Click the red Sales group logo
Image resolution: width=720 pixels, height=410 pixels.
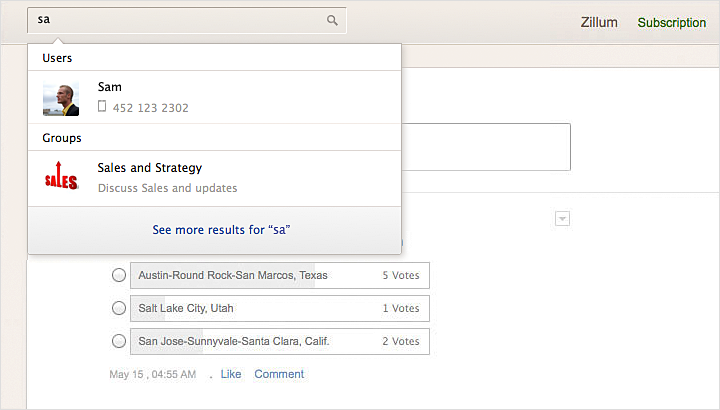(61, 178)
